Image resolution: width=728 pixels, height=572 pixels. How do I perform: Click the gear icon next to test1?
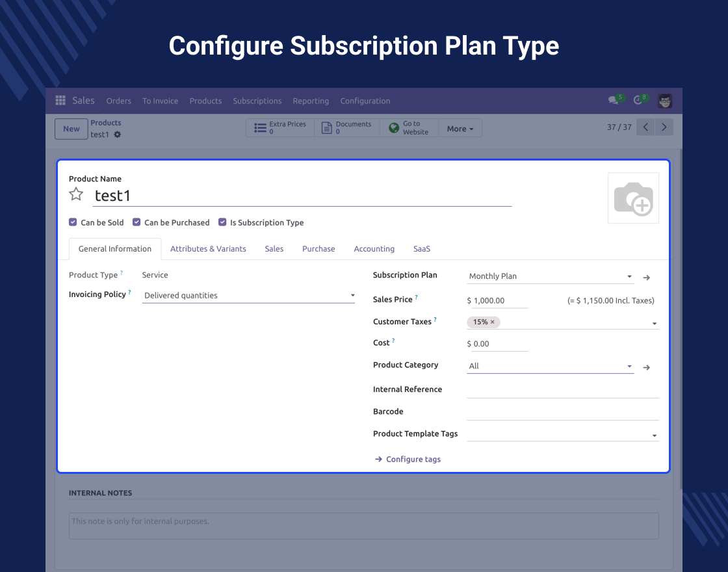point(118,135)
